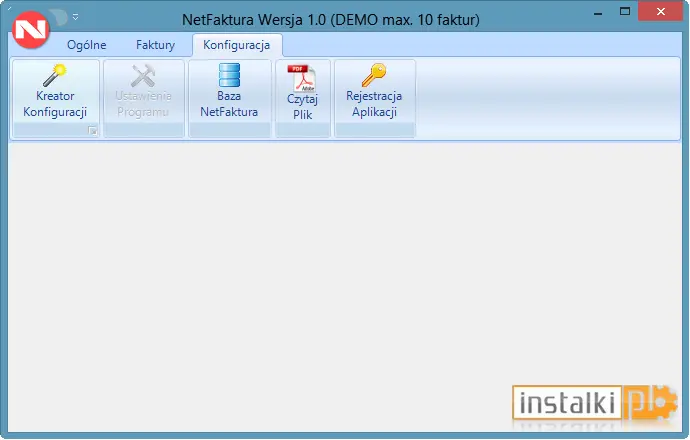Screen dimensions: 690x440
Task: Click the instalki.pl gear logo watermark
Action: (x=595, y=403)
